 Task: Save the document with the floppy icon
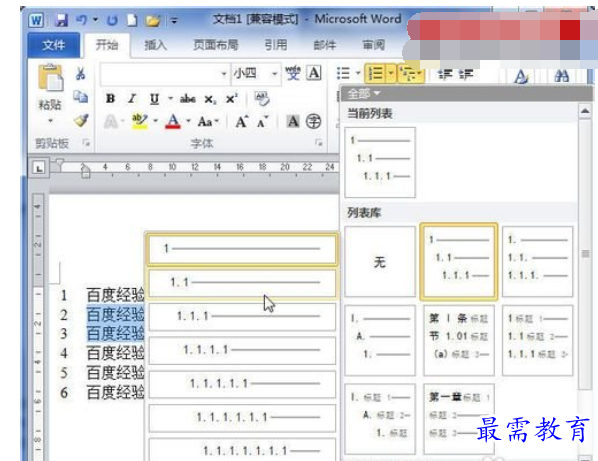[x=61, y=20]
